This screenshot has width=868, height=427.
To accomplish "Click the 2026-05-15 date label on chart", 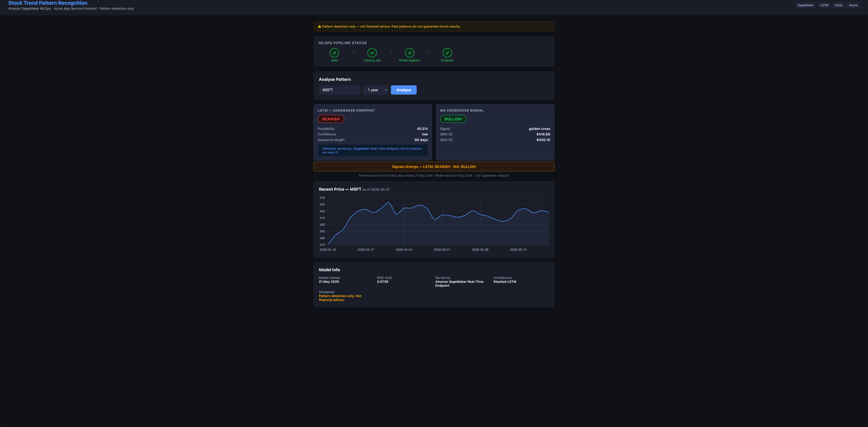I will [x=518, y=250].
